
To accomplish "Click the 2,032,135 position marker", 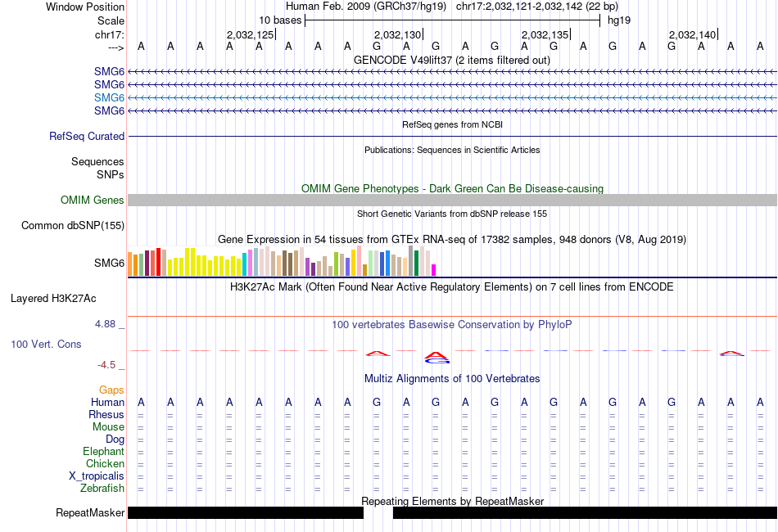I will [x=545, y=34].
